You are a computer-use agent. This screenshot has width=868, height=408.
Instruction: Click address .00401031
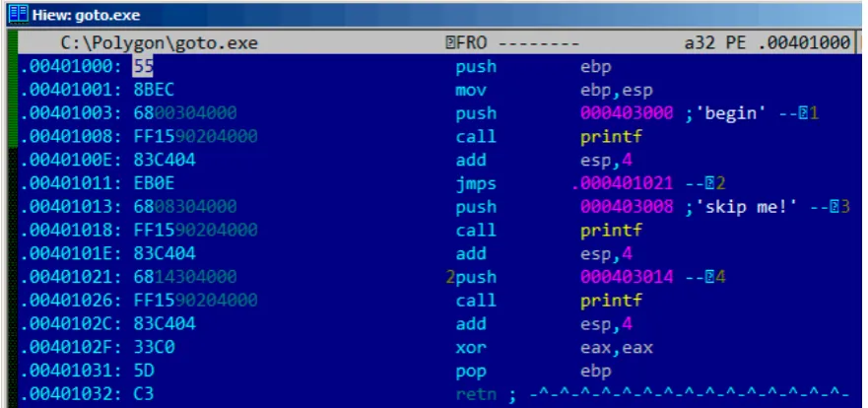72,371
